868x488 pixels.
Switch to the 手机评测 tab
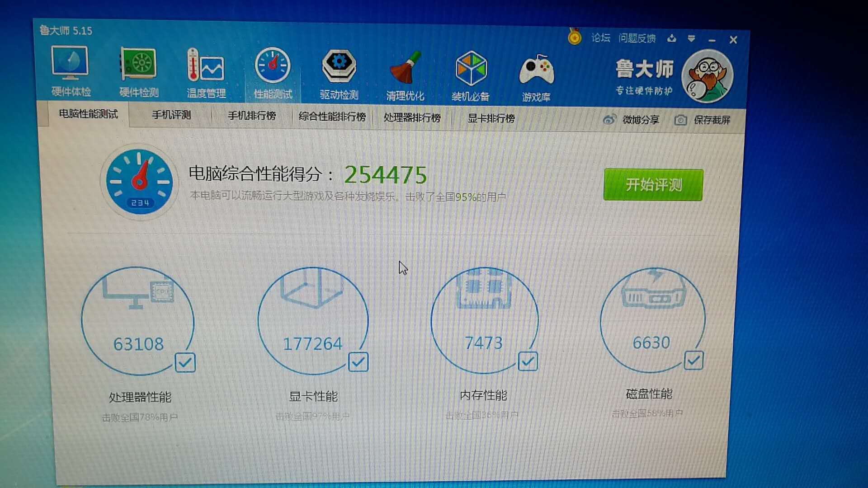click(x=171, y=115)
